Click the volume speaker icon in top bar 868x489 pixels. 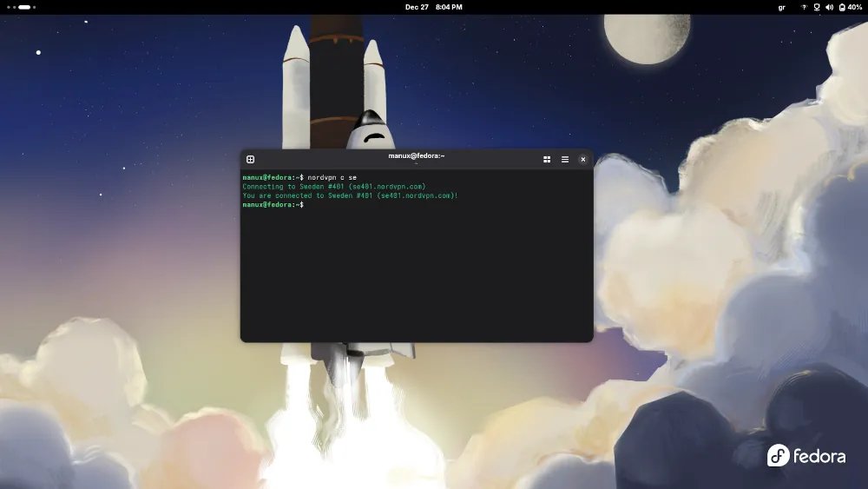[x=829, y=7]
